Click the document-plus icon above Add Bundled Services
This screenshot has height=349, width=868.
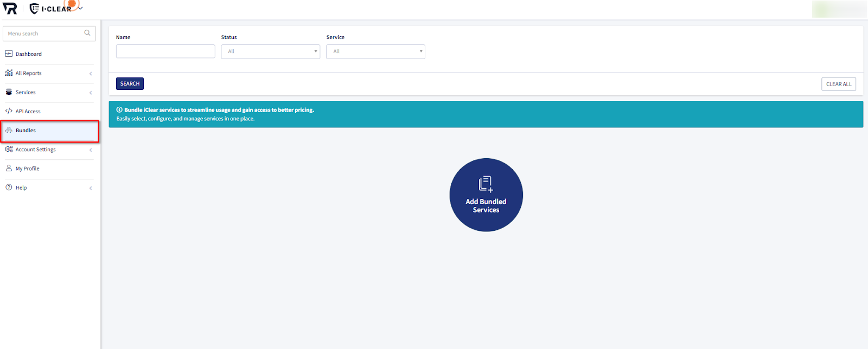[486, 184]
